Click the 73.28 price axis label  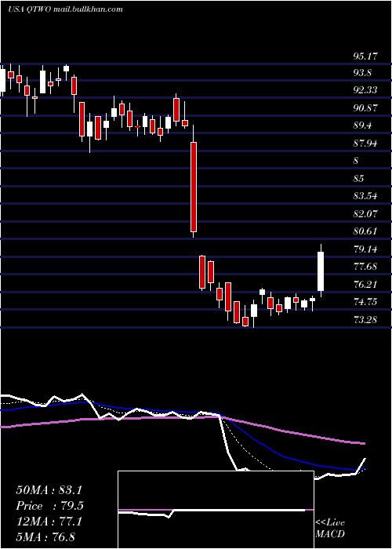[365, 319]
